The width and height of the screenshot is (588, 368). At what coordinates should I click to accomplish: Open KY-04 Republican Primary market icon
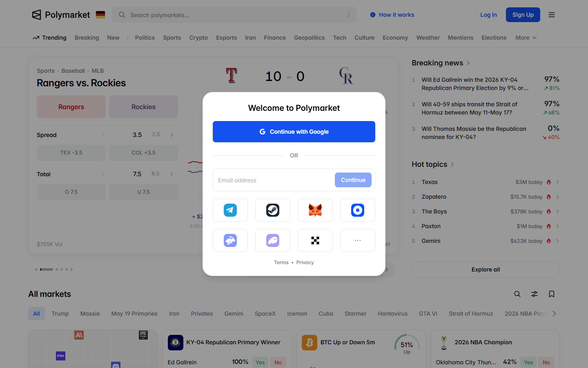point(176,343)
